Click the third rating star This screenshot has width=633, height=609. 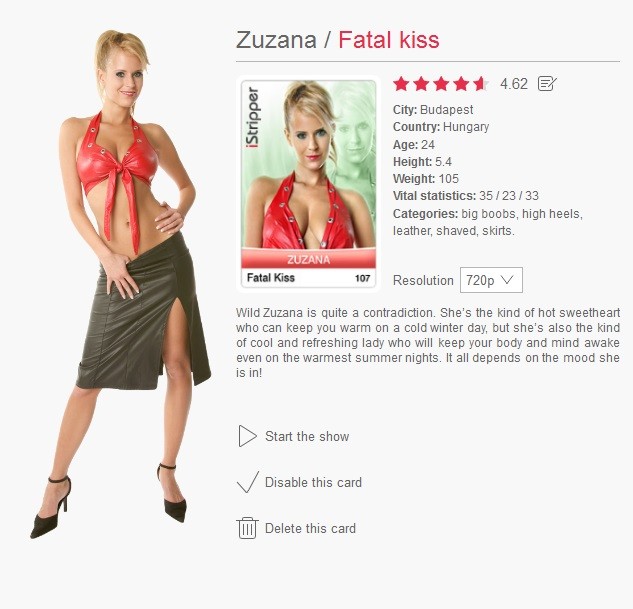coord(441,84)
